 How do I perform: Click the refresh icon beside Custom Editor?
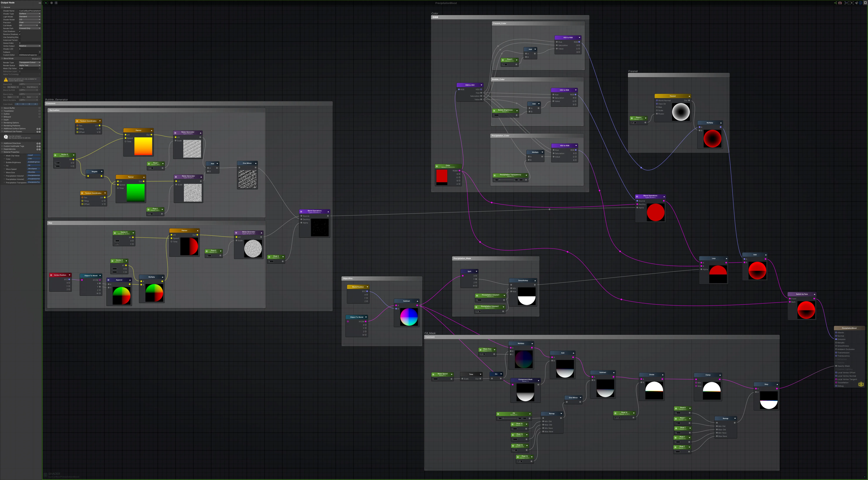[40, 55]
